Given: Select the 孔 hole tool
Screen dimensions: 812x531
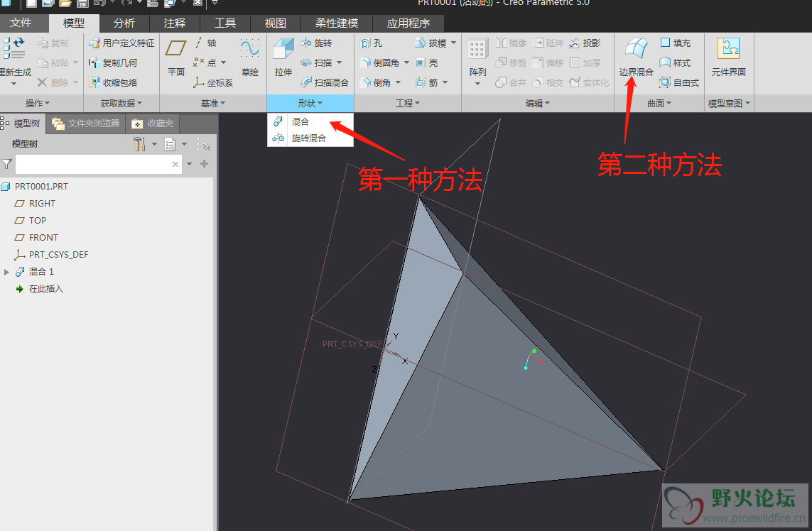Looking at the screenshot, I should pos(372,43).
